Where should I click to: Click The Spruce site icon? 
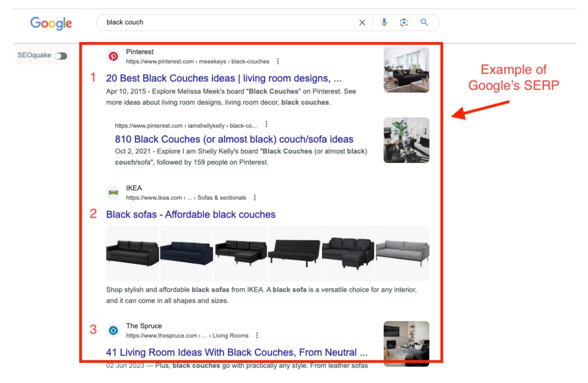[113, 330]
